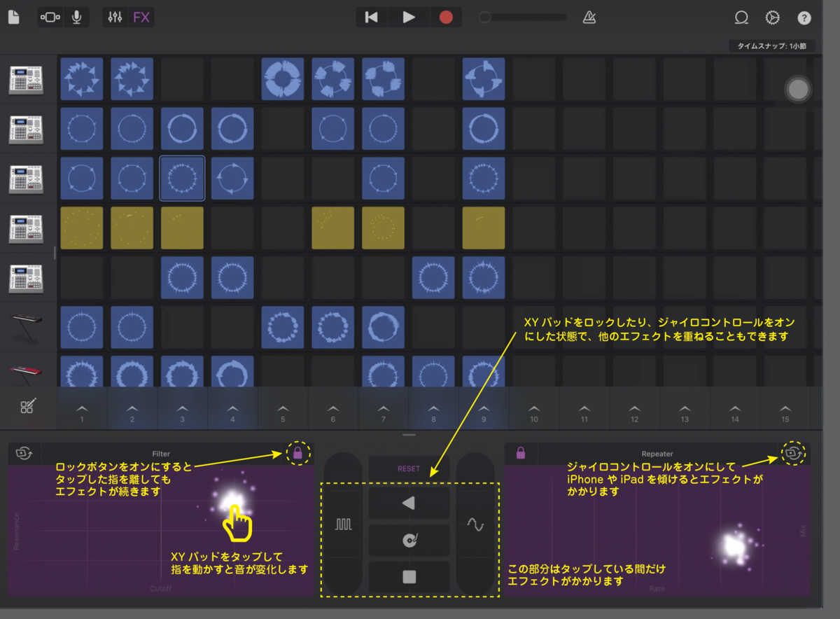Viewport: 840px width, 619px height.
Task: Open Filter effect selector
Action: click(x=161, y=454)
